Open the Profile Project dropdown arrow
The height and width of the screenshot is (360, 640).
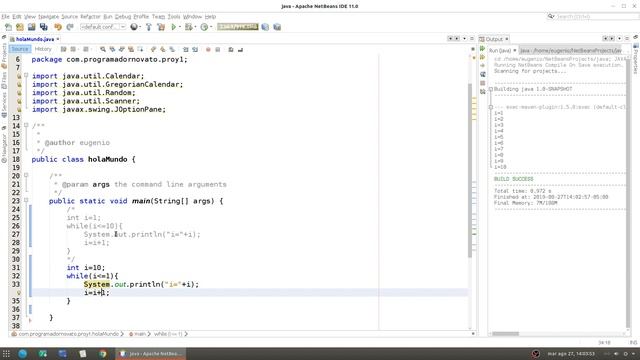click(x=211, y=27)
